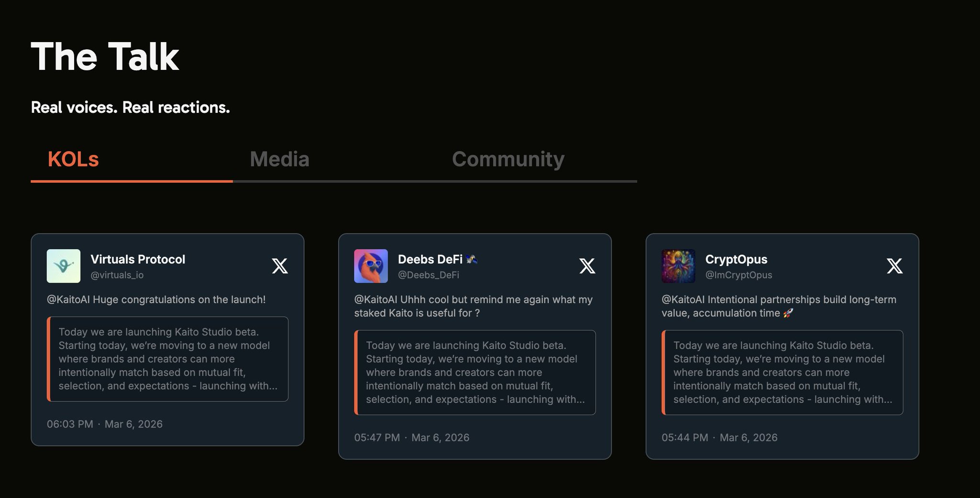
Task: Click the X logo on Deebs DeFi card
Action: [587, 266]
